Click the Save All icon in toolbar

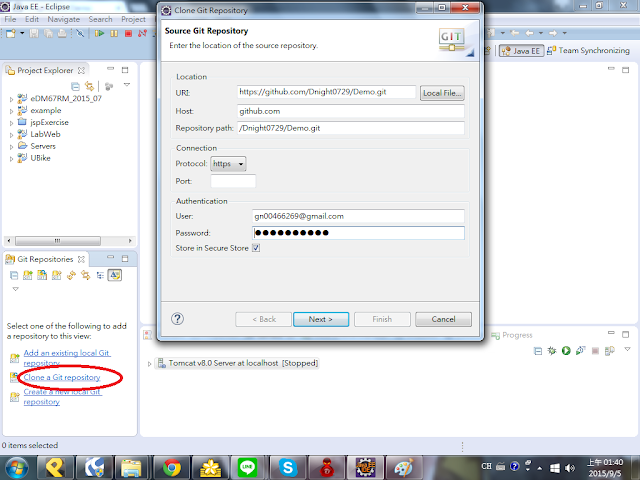[x=48, y=33]
